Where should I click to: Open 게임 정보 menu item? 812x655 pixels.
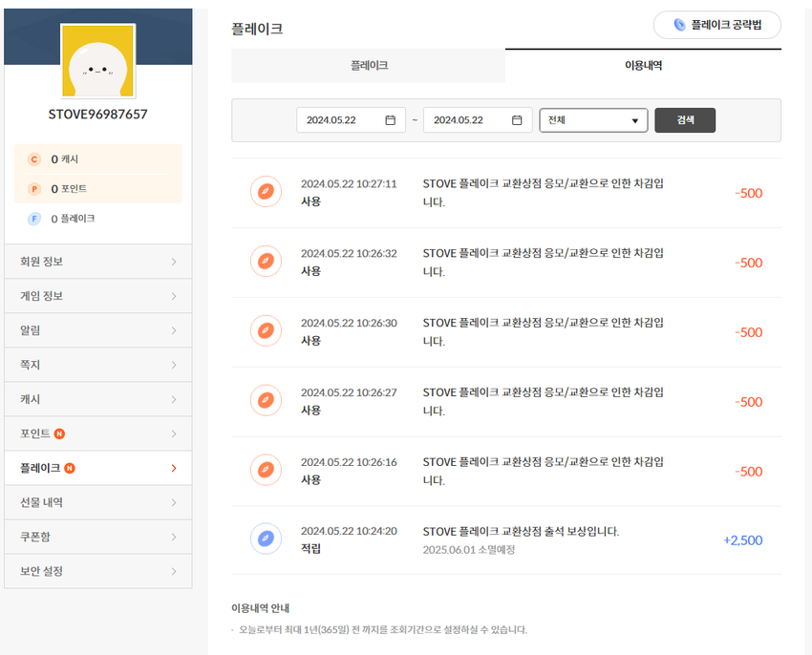tap(97, 296)
